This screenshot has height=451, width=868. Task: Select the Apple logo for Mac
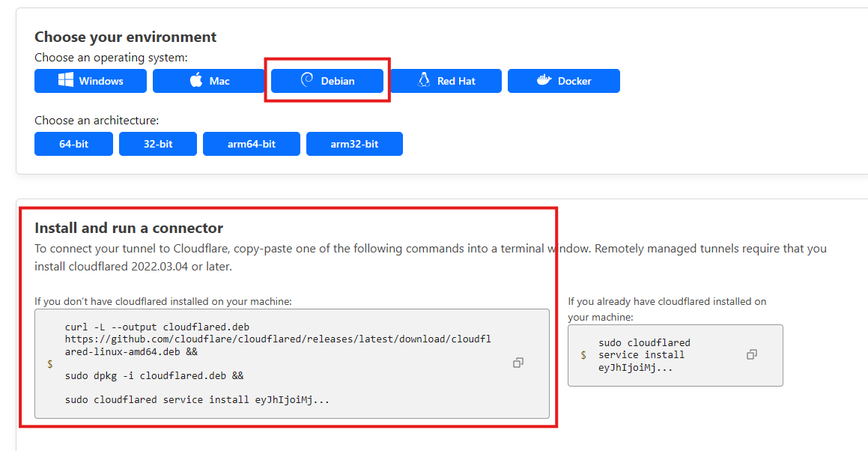point(196,81)
